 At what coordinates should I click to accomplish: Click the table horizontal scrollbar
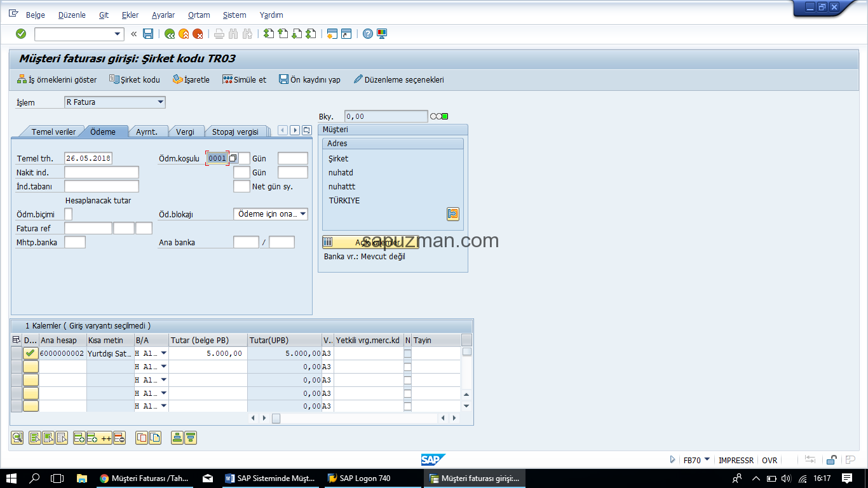pyautogui.click(x=356, y=418)
